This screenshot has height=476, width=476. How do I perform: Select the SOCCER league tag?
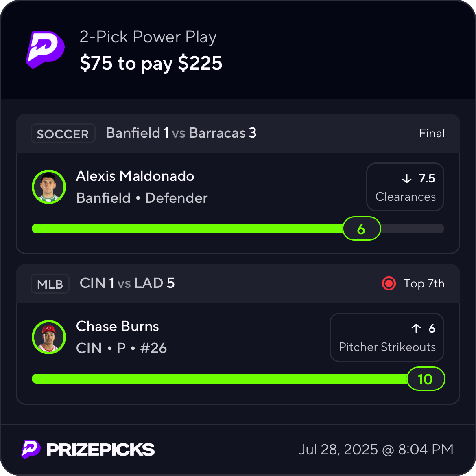click(x=63, y=133)
